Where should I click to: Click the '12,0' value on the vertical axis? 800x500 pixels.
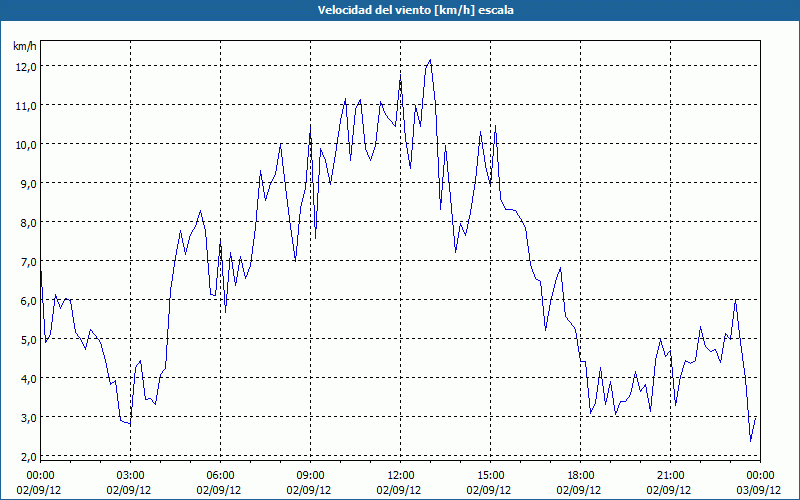tap(26, 67)
